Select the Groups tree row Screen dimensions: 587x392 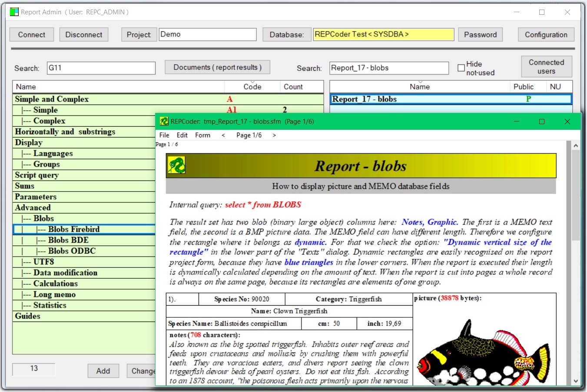click(84, 164)
